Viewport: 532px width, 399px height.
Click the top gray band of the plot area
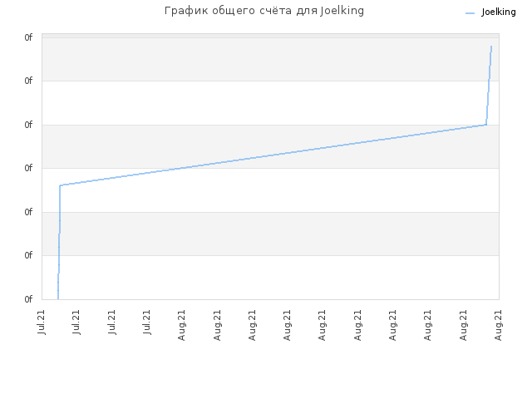coord(270,59)
